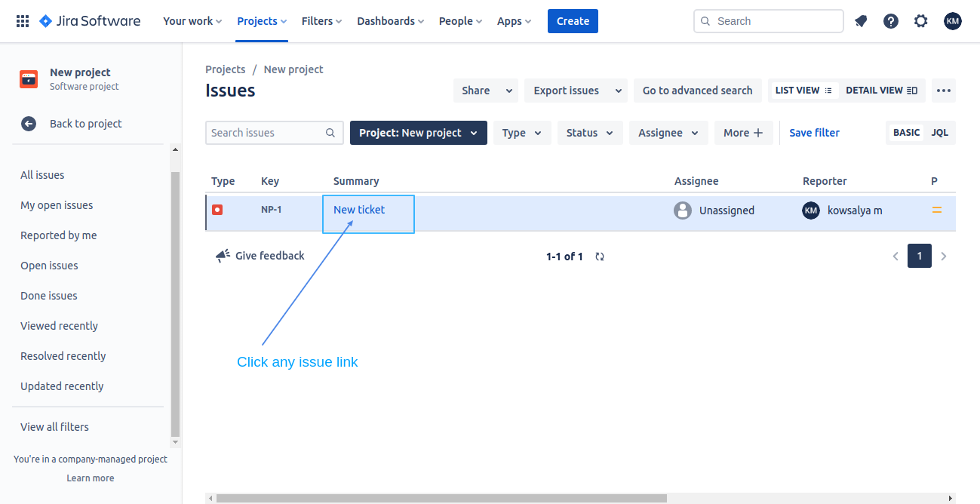Select Done issues filter
The height and width of the screenshot is (504, 980).
tap(49, 296)
